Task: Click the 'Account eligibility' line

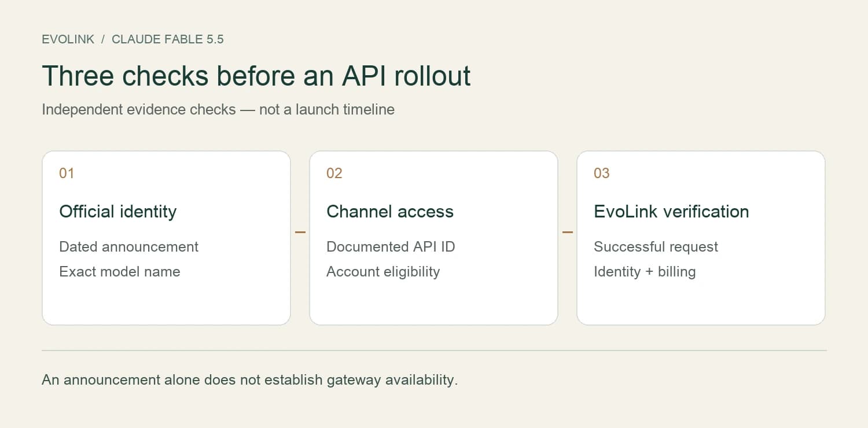Action: point(383,272)
